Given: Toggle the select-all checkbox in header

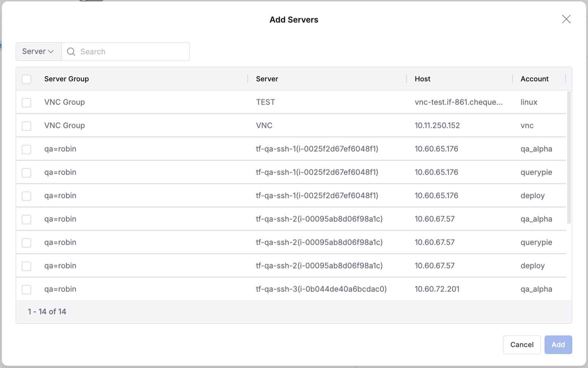Looking at the screenshot, I should click(x=27, y=79).
